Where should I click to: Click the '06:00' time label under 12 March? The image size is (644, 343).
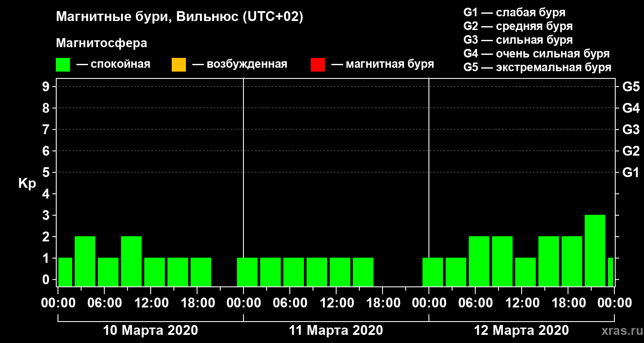pyautogui.click(x=475, y=303)
